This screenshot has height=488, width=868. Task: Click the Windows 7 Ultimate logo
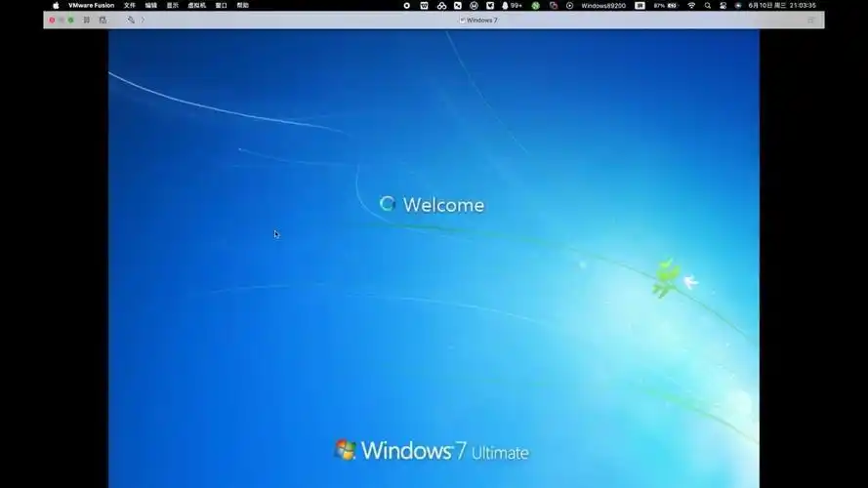pos(432,451)
